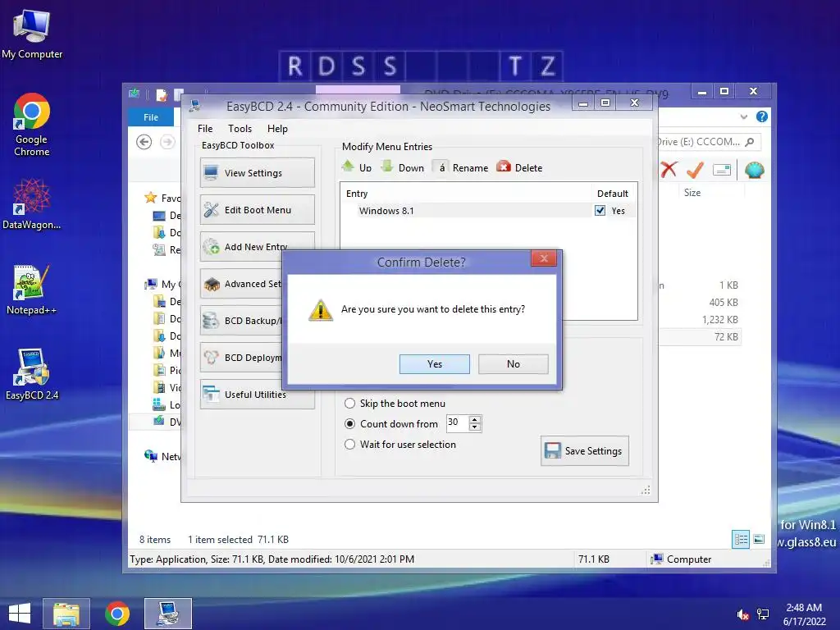Screen dimensions: 840x630
Task: Toggle the Windows 8.1 Default checkbox
Action: (600, 211)
